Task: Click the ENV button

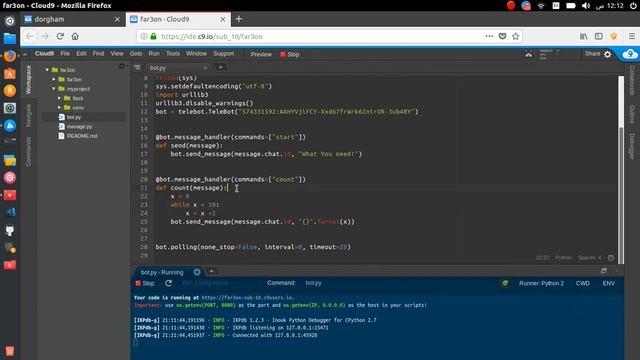Action: [x=609, y=283]
